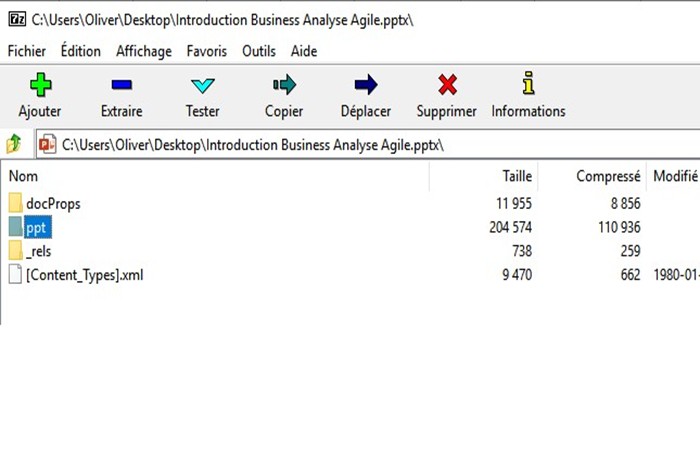Go up one folder level icon

pyautogui.click(x=14, y=144)
